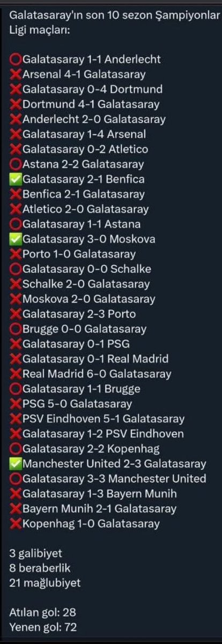The width and height of the screenshot is (222, 644).
Task: Click the 'Yenen gol: 72' text
Action: coord(40,627)
